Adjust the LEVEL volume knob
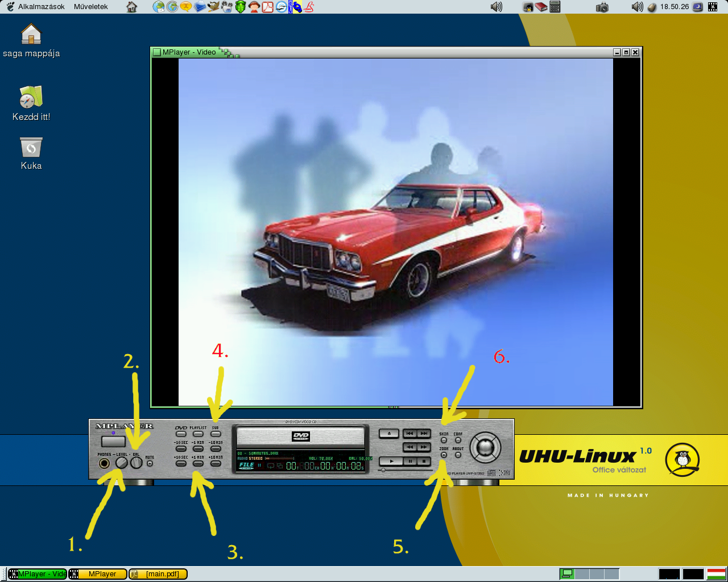Viewport: 728px width, 582px height. [121, 463]
